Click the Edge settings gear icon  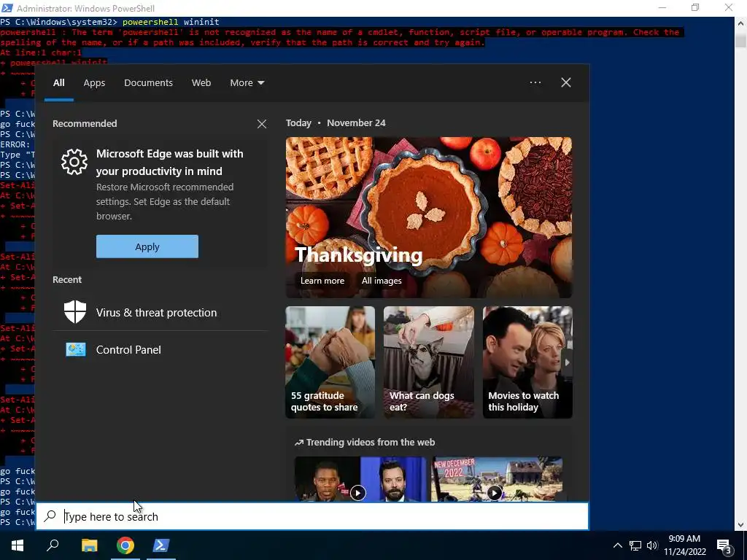click(x=74, y=162)
